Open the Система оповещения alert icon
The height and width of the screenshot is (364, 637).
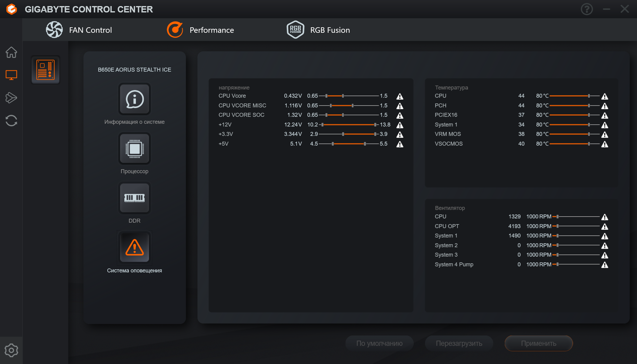[x=134, y=248]
